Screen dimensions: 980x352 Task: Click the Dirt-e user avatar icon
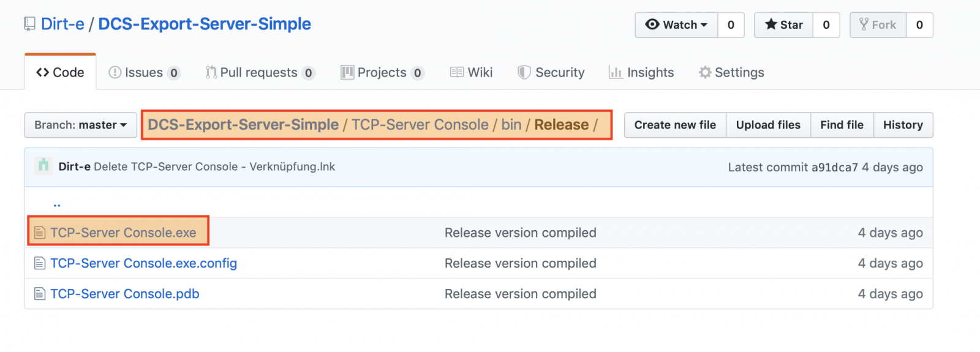pos(43,166)
